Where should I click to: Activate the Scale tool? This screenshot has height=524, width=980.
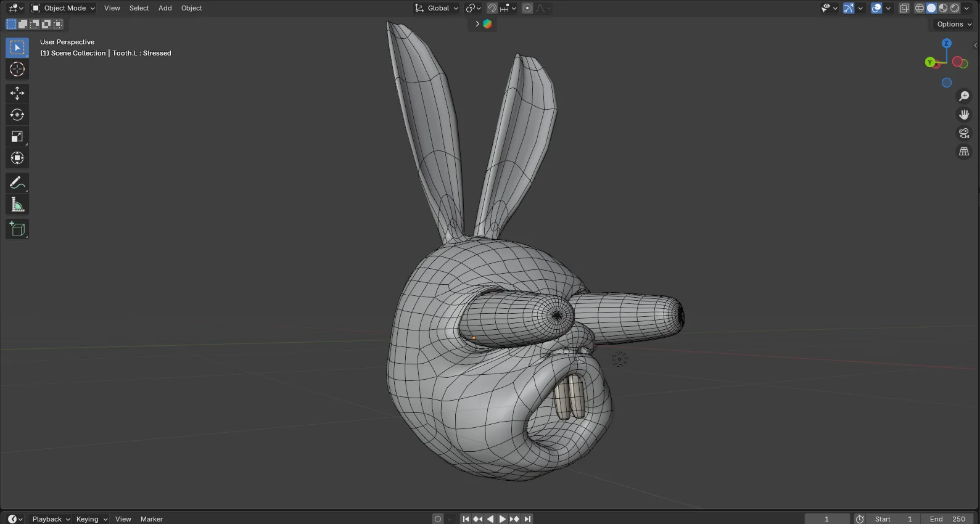(17, 136)
